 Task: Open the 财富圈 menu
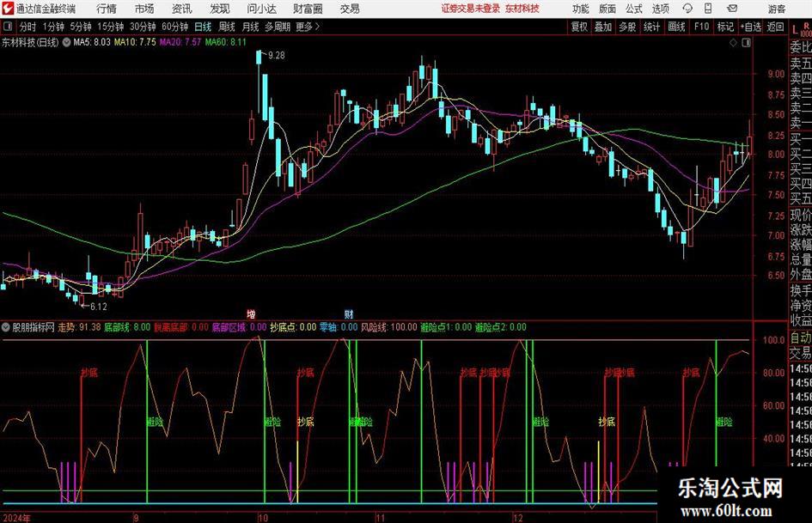pos(308,9)
